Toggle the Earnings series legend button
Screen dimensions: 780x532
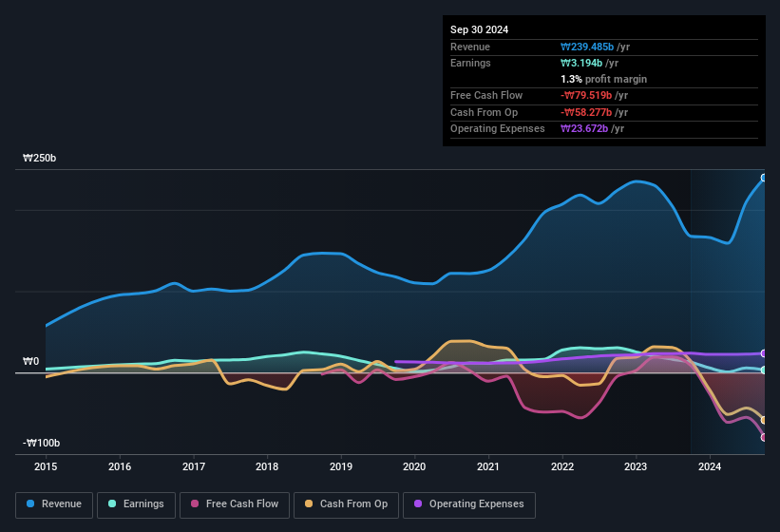pyautogui.click(x=136, y=504)
